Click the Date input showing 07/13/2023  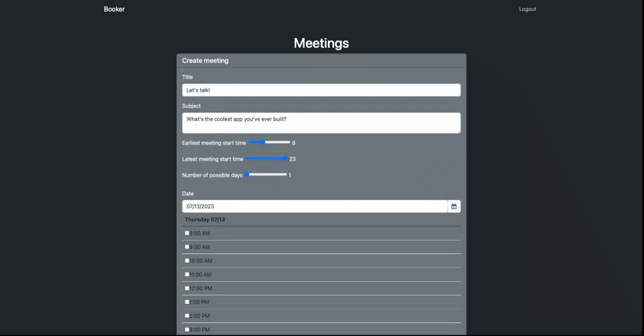click(314, 206)
